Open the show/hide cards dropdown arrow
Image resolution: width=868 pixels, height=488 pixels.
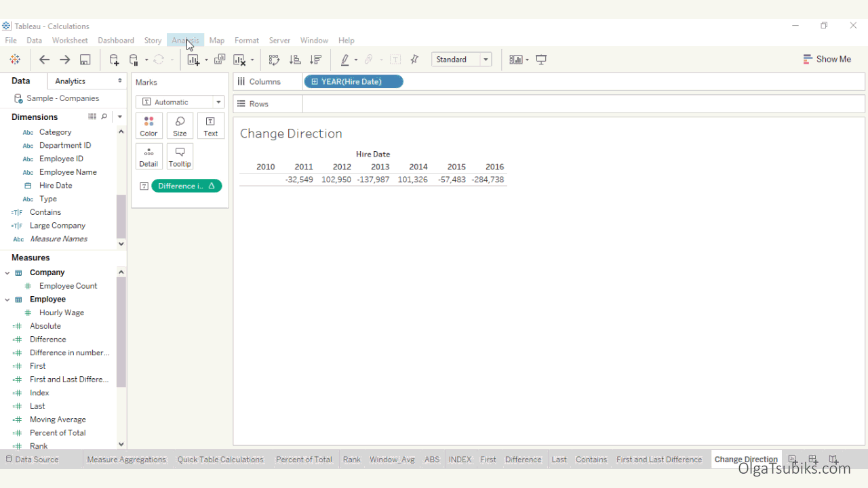pyautogui.click(x=527, y=60)
